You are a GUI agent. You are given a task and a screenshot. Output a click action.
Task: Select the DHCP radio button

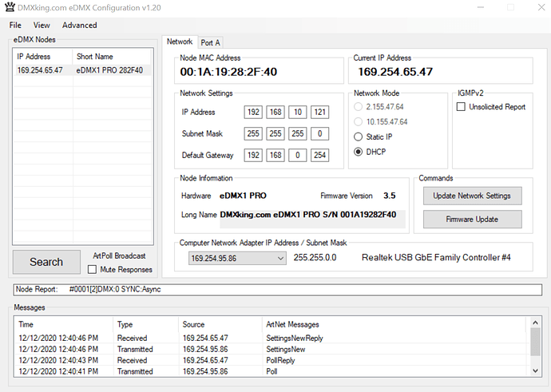click(x=358, y=152)
